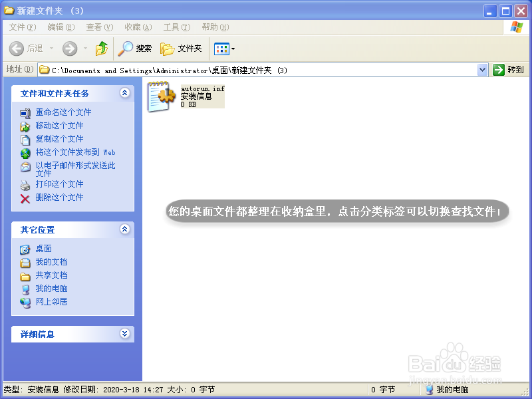The width and height of the screenshot is (532, 399).
Task: Open 我的文档 from the sidebar
Action: 51,262
